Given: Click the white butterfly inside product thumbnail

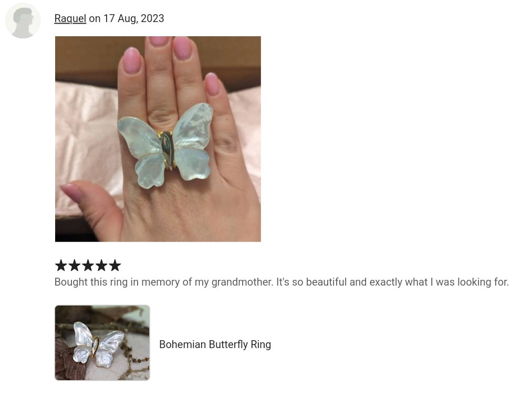Looking at the screenshot, I should point(98,344).
